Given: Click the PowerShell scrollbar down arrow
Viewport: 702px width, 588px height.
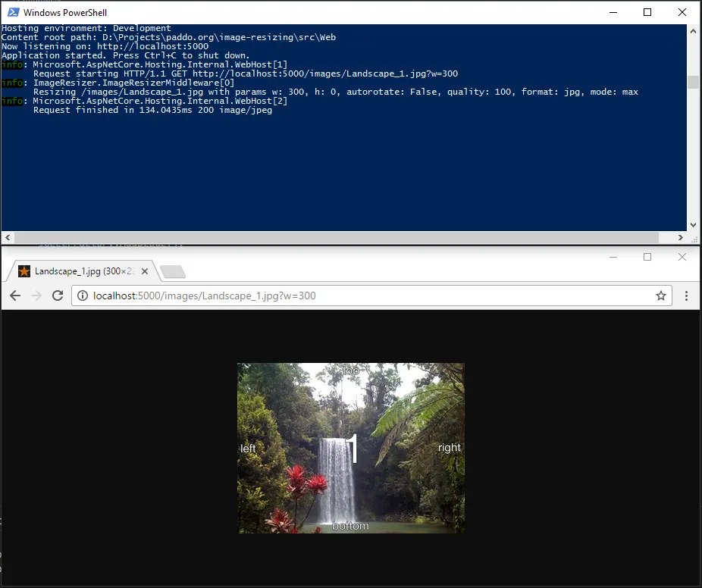Looking at the screenshot, I should pos(694,224).
